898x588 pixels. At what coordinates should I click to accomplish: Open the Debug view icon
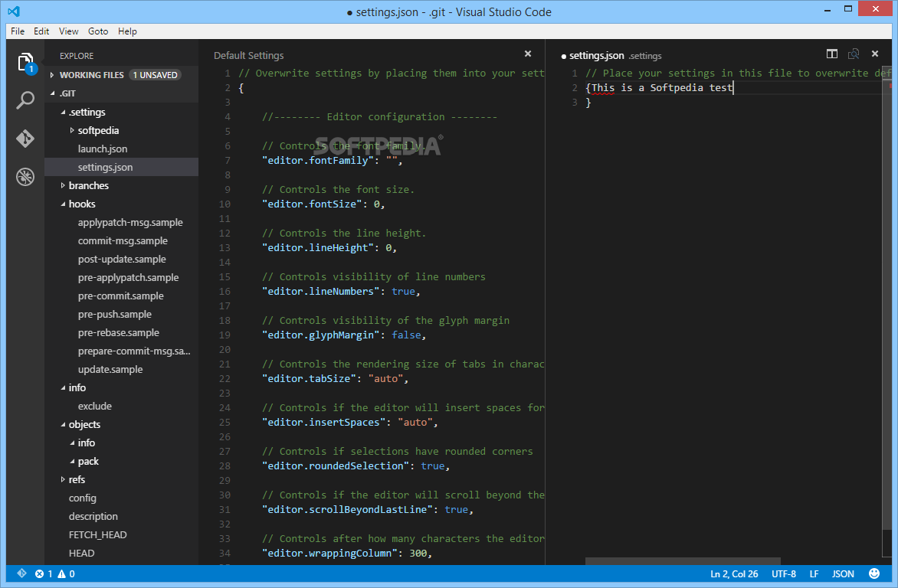pyautogui.click(x=25, y=177)
